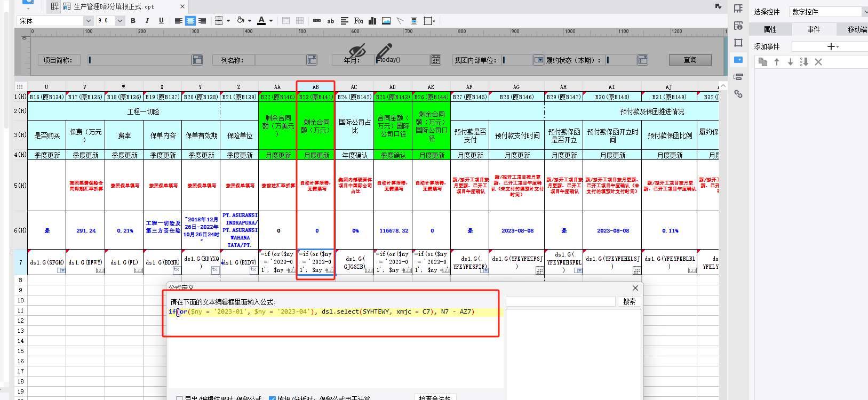
Task: Expand border style dropdown arrow
Action: (x=228, y=21)
